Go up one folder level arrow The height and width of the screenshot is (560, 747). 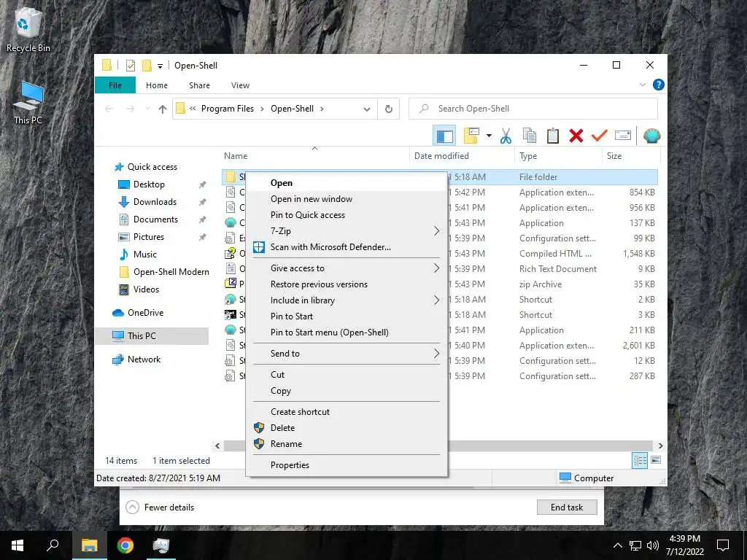pyautogui.click(x=163, y=109)
